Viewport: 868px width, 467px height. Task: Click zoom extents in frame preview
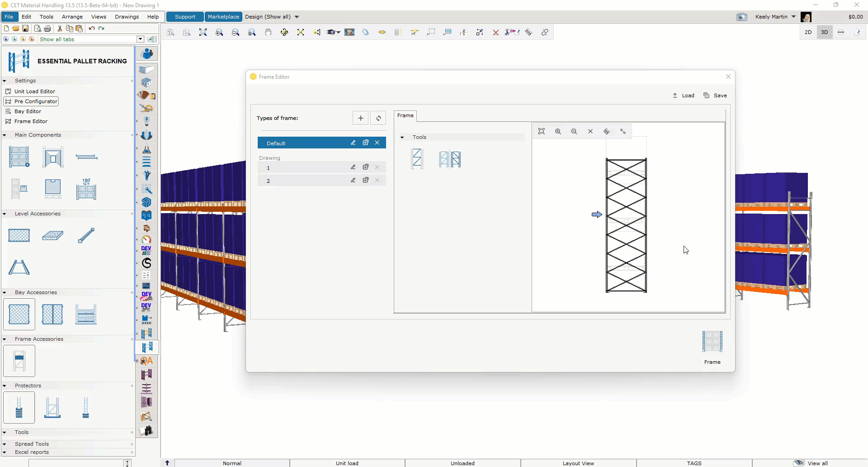[x=542, y=131]
